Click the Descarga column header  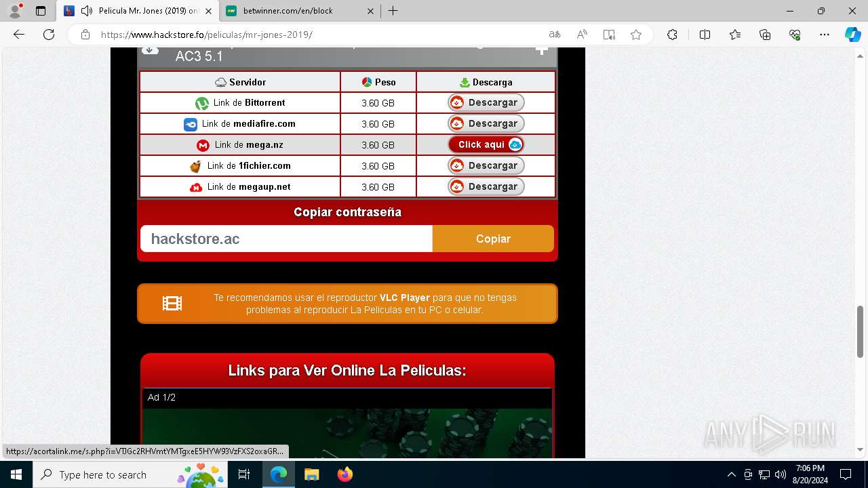tap(486, 82)
